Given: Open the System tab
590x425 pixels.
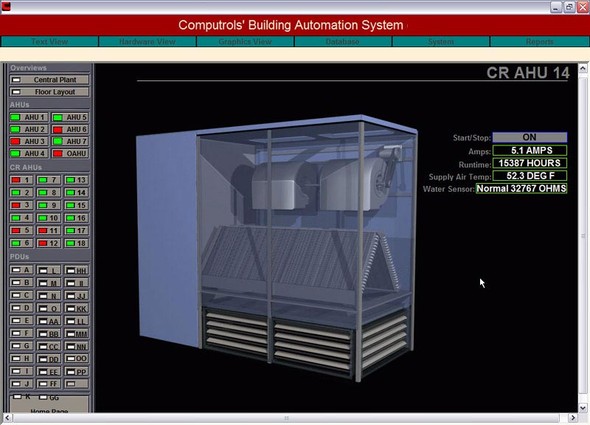Looking at the screenshot, I should pyautogui.click(x=441, y=41).
